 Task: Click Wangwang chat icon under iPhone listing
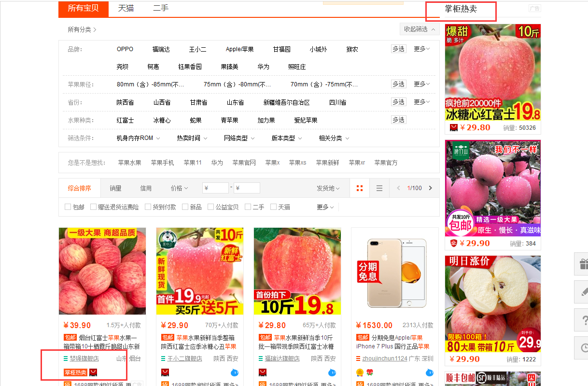429,372
